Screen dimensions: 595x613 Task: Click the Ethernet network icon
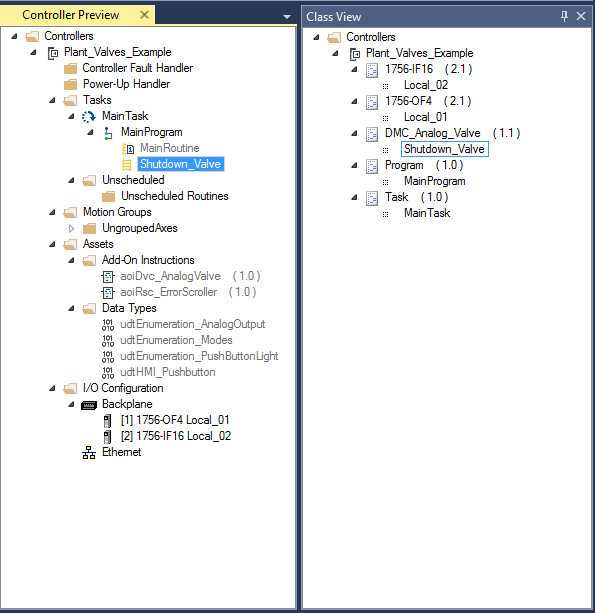[89, 453]
